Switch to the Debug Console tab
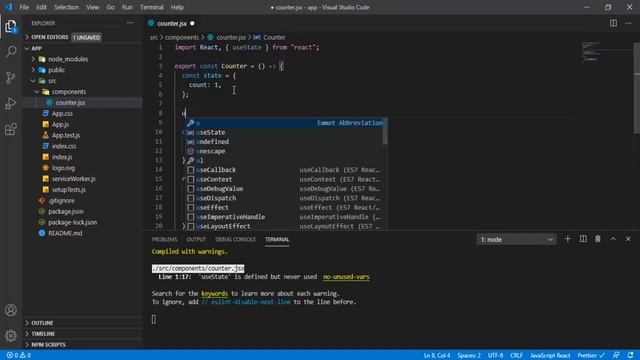Viewport: 640px width, 360px height. coord(236,239)
